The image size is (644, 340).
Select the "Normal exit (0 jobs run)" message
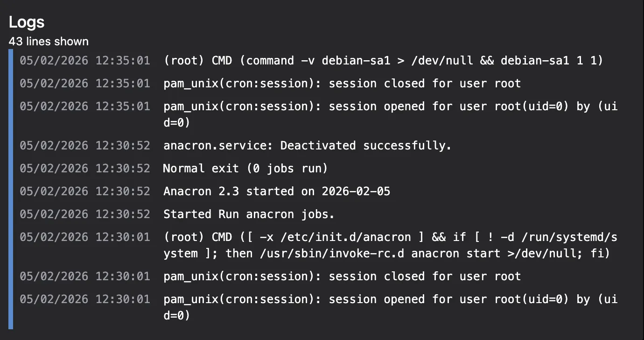coord(245,168)
